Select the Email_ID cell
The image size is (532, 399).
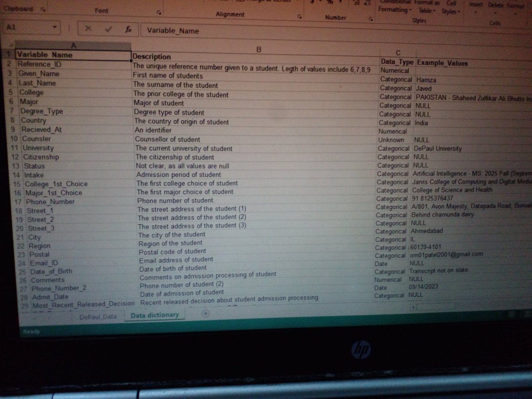[x=84, y=263]
